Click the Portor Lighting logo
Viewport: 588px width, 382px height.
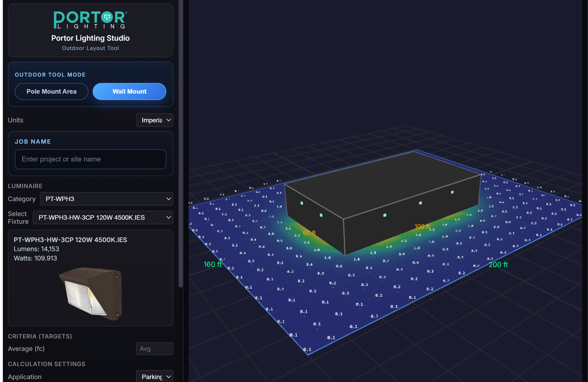pyautogui.click(x=90, y=20)
